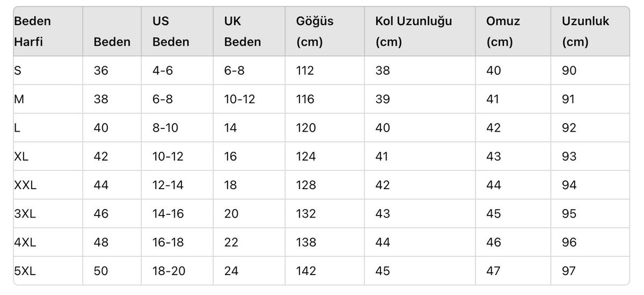The image size is (644, 295).
Task: Click chest measurement '112' cell
Action: pos(305,70)
